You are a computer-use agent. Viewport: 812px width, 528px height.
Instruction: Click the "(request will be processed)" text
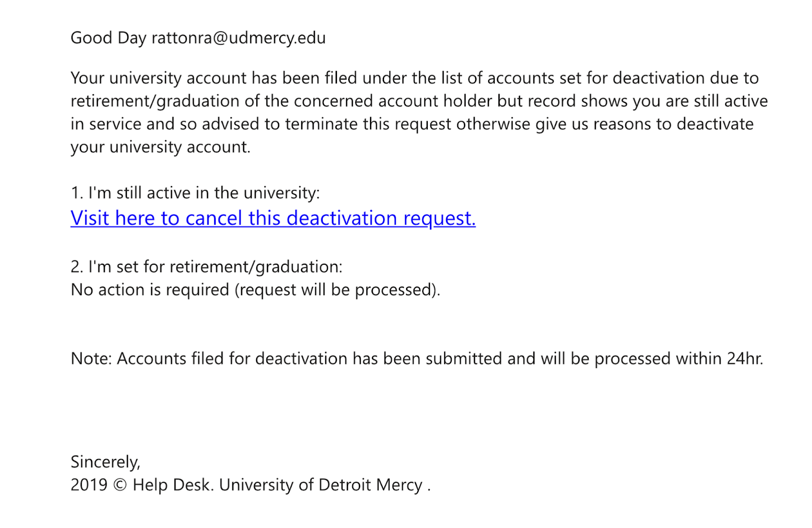point(337,290)
